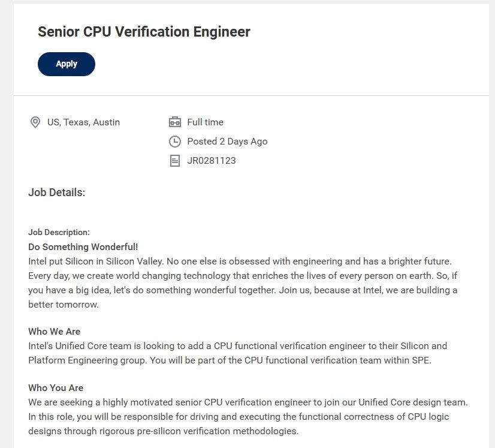495x448 pixels.
Task: Click the Apply button
Action: coord(67,64)
